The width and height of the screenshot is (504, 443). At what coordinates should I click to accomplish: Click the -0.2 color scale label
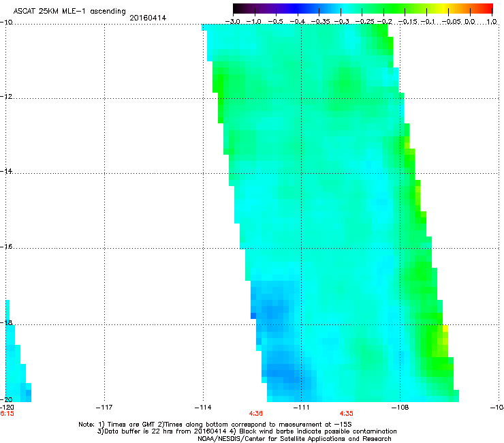coord(384,22)
